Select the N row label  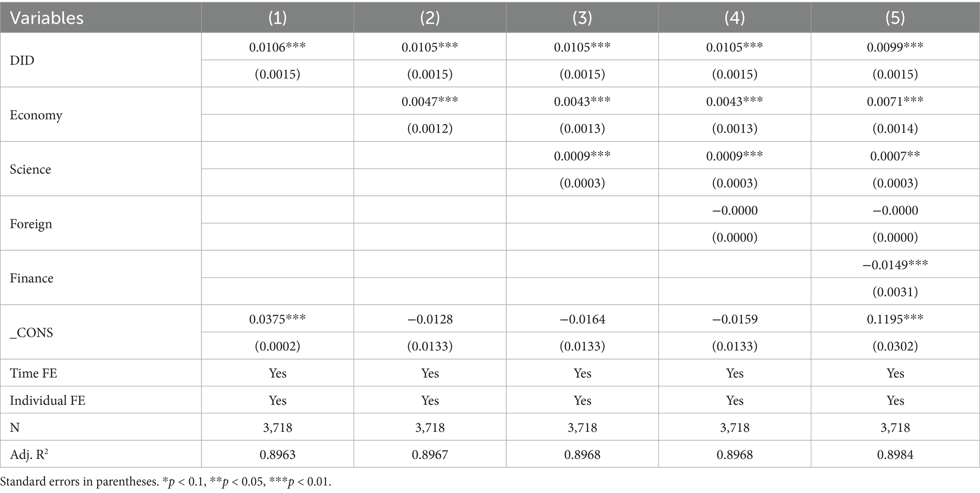tap(15, 428)
